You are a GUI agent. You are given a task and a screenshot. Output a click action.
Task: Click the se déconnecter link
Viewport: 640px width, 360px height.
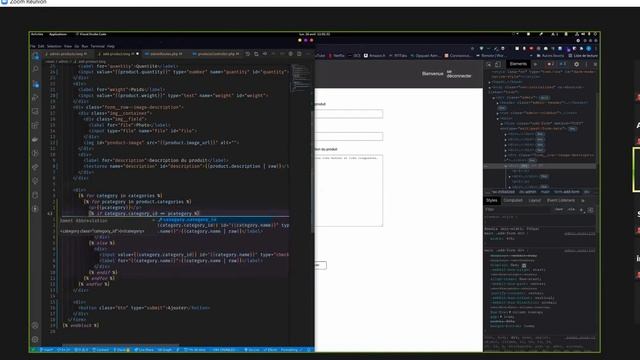click(459, 74)
